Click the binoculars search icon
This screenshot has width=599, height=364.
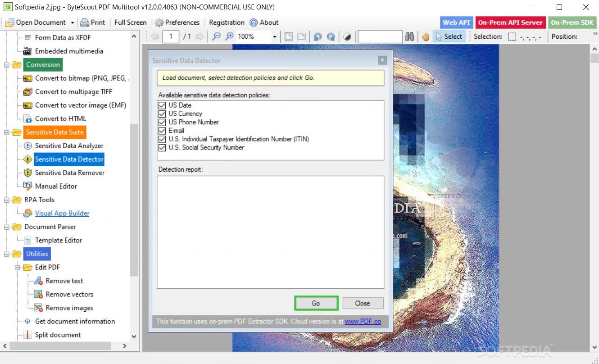coord(409,36)
